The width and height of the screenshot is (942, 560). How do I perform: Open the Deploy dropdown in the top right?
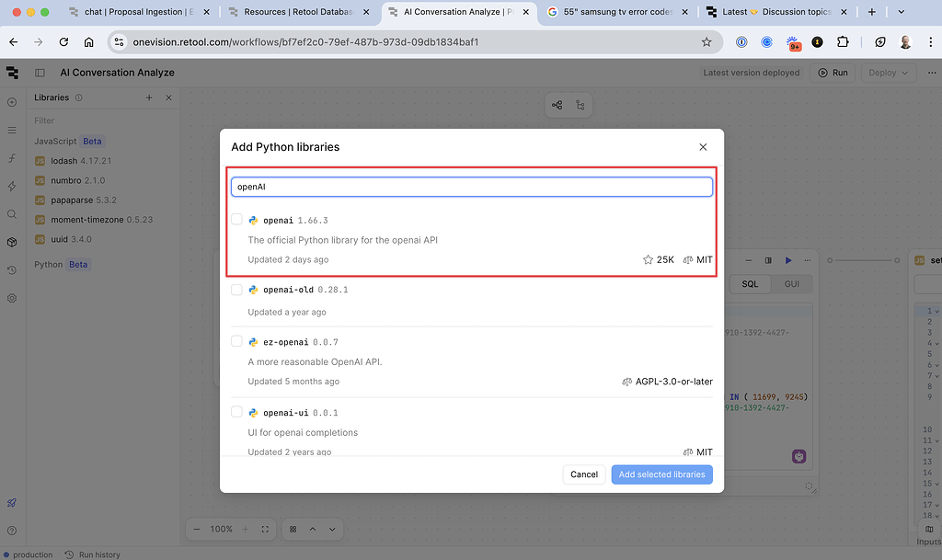click(886, 72)
